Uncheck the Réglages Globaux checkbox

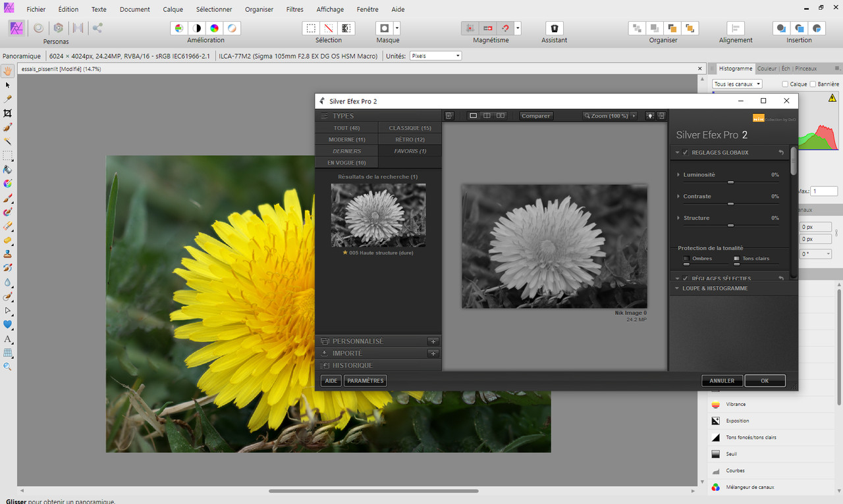tap(685, 153)
